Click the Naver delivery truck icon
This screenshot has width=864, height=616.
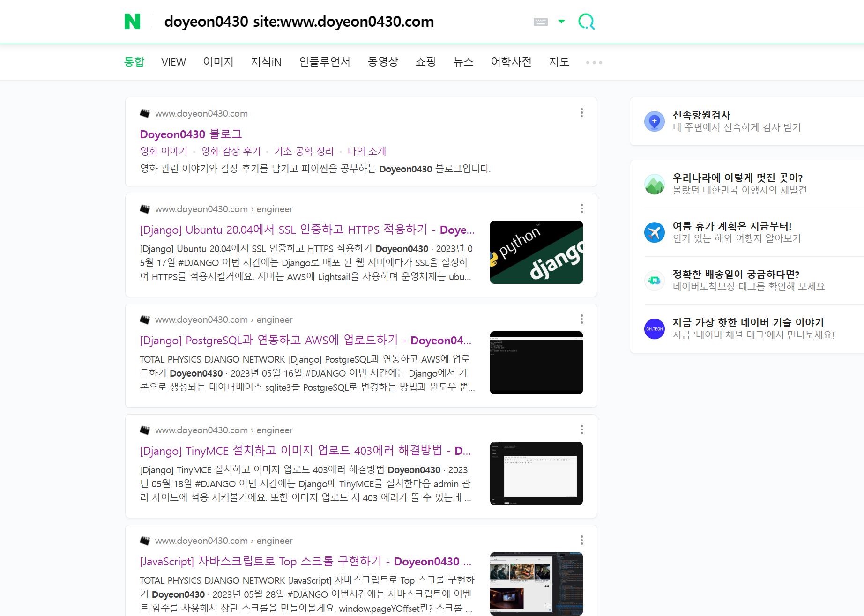click(655, 281)
